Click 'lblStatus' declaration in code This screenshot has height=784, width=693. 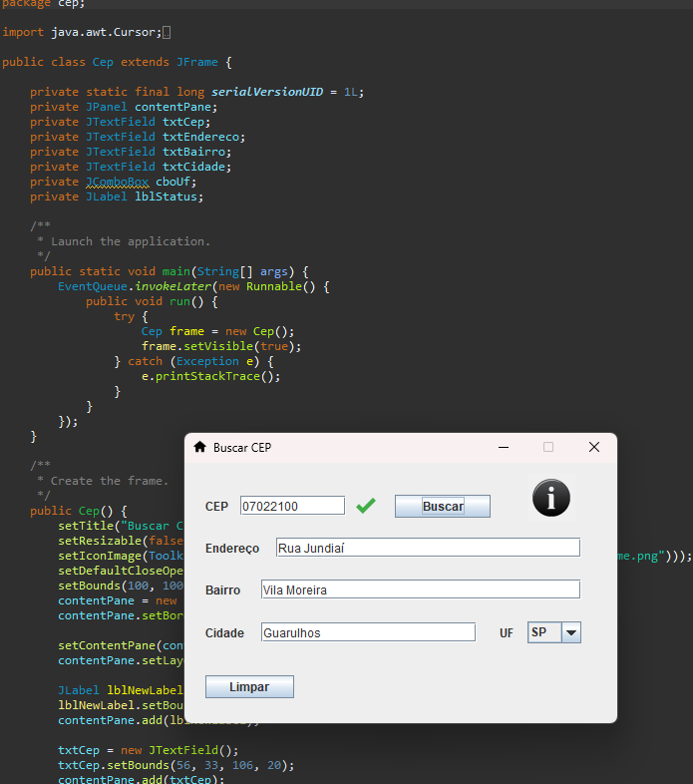168,196
